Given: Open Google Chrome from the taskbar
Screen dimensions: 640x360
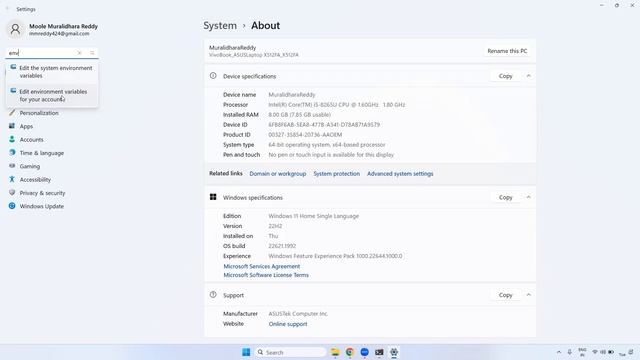Looking at the screenshot, I should [350, 352].
